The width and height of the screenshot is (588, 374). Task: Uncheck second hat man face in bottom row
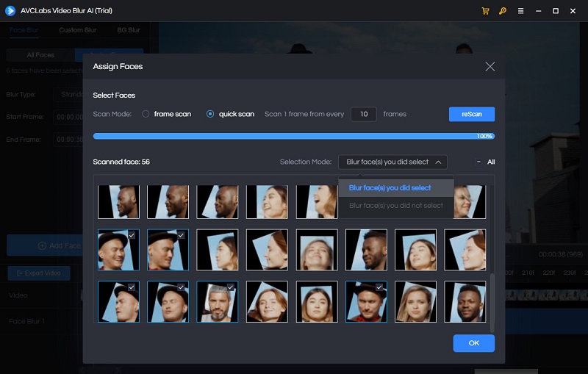pyautogui.click(x=181, y=287)
